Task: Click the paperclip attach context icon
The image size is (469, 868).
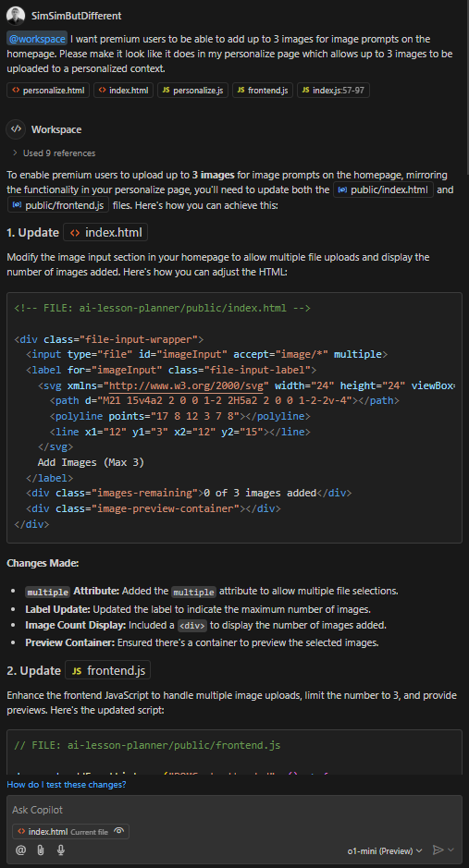Action: click(41, 850)
